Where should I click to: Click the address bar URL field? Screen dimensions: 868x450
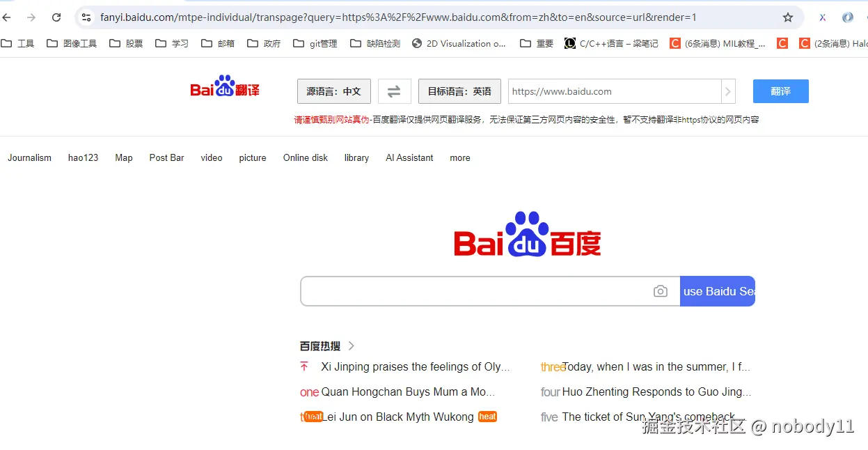coord(398,17)
